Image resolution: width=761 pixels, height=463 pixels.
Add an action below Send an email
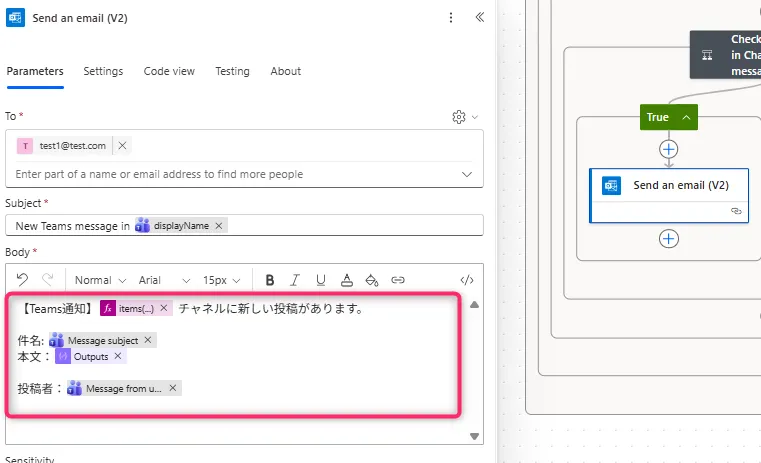pyautogui.click(x=669, y=239)
